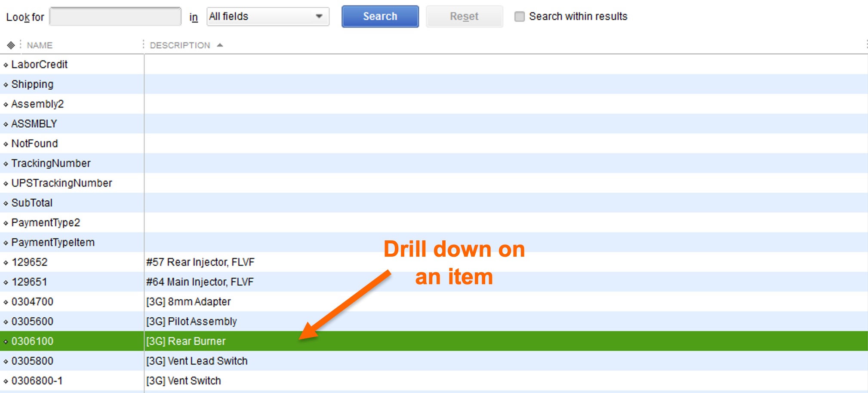Open the All fields dropdown
Screen dimensions: 868x393
tap(268, 17)
